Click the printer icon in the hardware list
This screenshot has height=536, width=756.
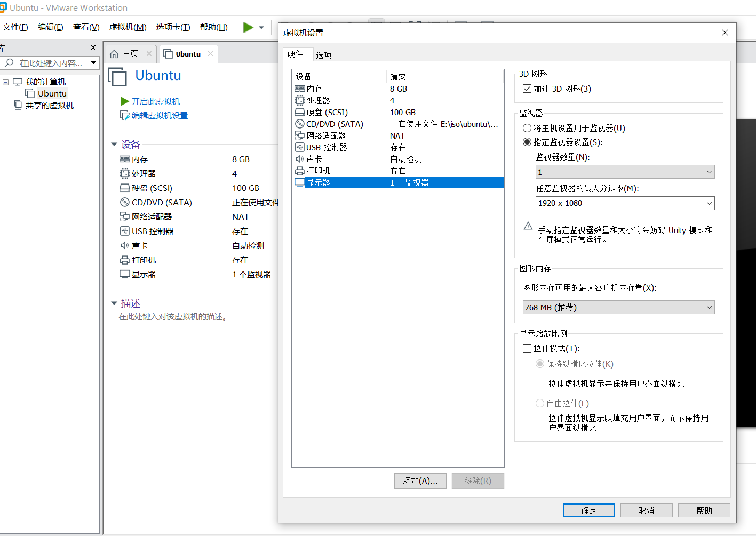[x=300, y=171]
